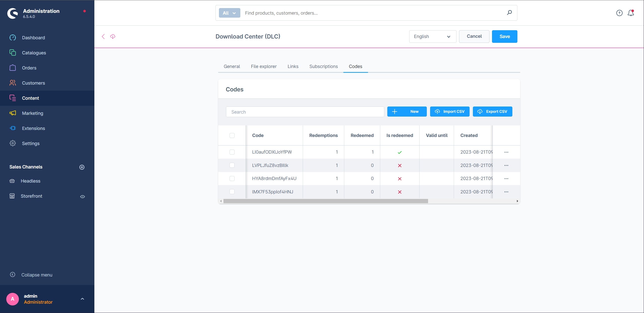
Task: Expand the All search filter dropdown
Action: coord(229,13)
